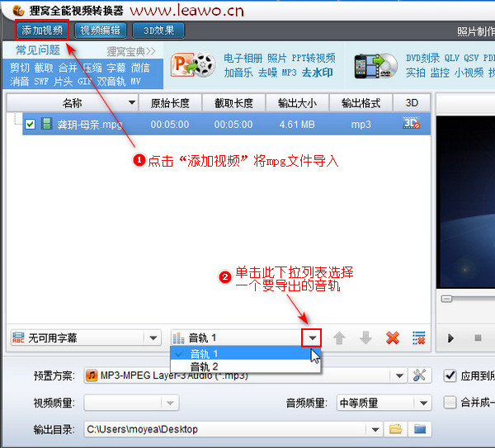Click the MP3 music note preset icon
This screenshot has width=495, height=448.
92,375
